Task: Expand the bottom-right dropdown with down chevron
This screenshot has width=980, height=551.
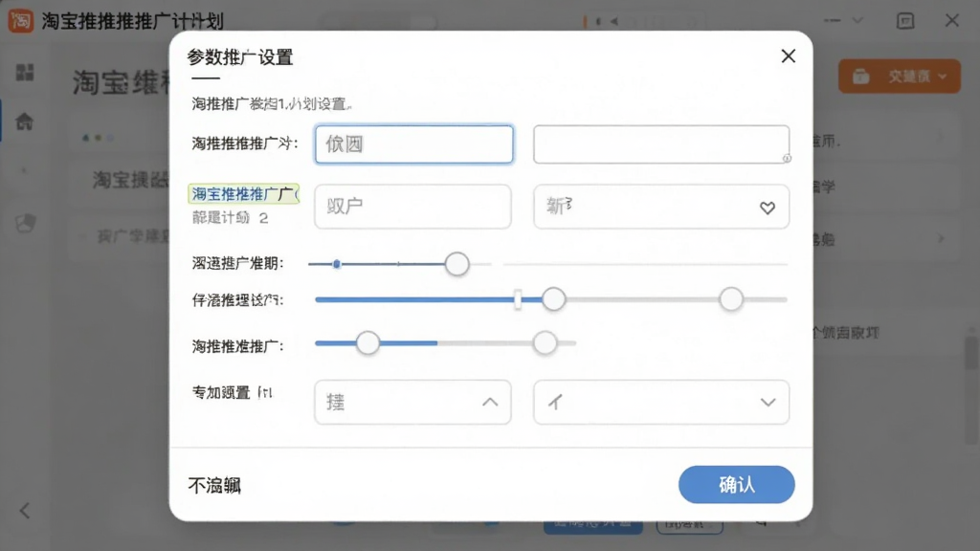Action: click(x=661, y=403)
